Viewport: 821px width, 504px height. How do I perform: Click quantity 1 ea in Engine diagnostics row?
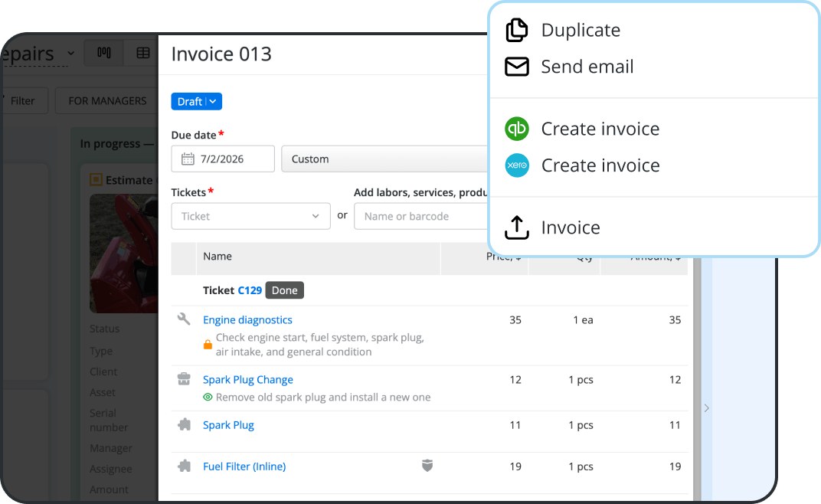click(583, 319)
